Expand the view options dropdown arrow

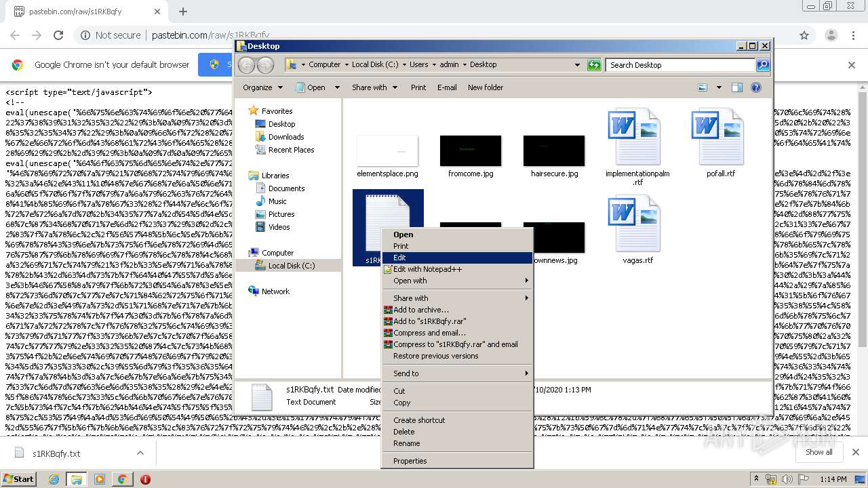719,87
